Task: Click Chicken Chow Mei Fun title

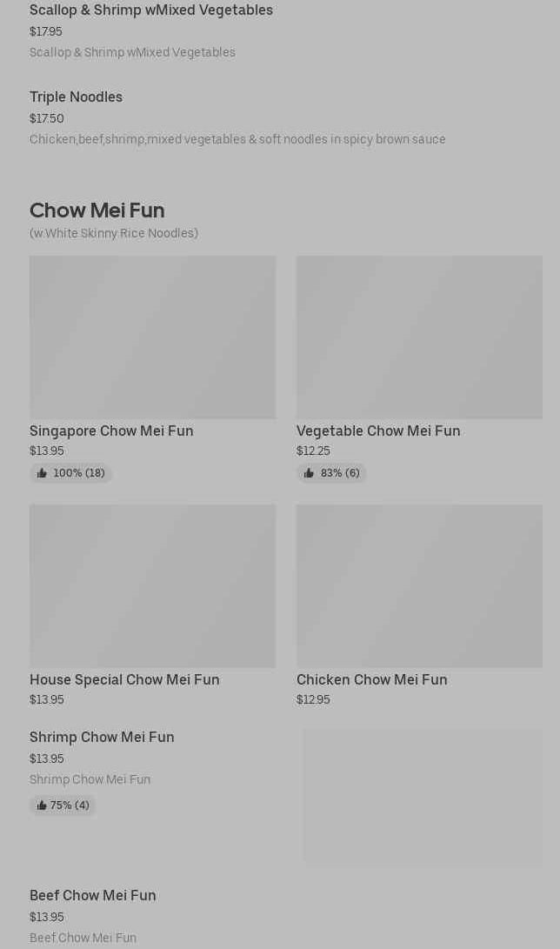Action: click(371, 679)
